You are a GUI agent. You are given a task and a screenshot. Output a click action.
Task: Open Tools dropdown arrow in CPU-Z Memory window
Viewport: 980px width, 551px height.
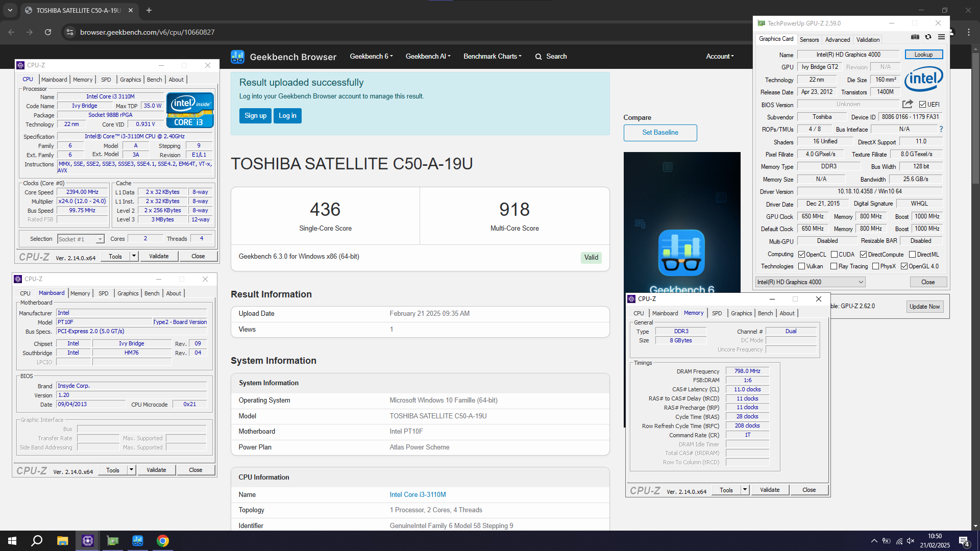(745, 490)
